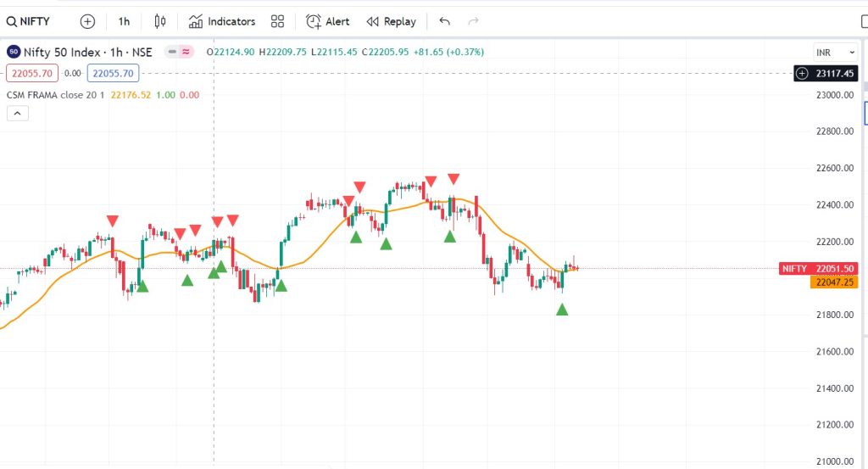Open indicator templates grid icon
The height and width of the screenshot is (469, 868).
(277, 21)
